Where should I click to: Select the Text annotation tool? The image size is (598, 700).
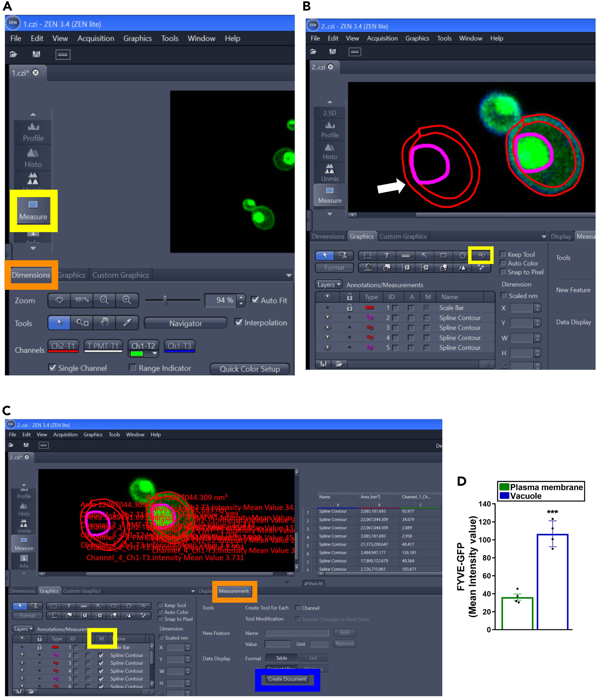(387, 256)
